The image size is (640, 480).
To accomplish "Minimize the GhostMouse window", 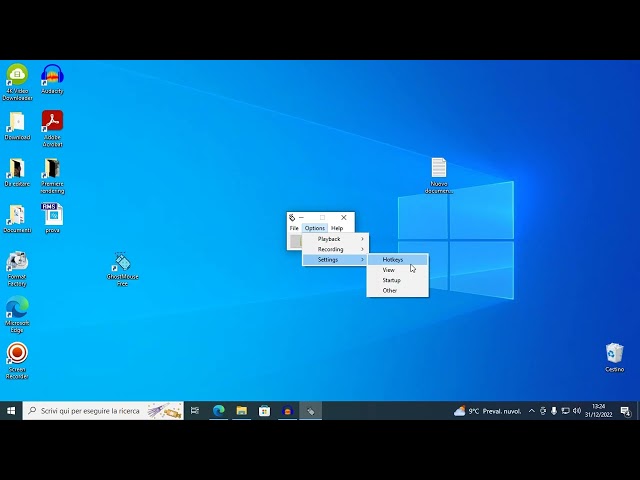I will (x=302, y=218).
